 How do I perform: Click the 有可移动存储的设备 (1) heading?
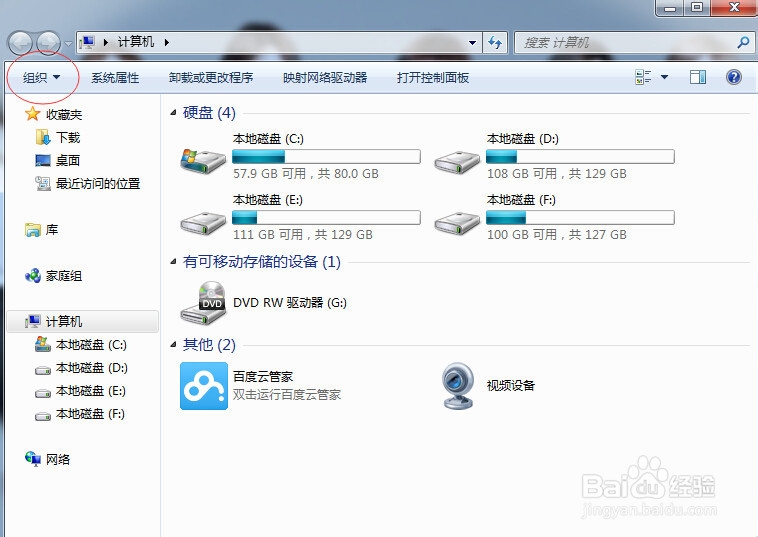click(262, 261)
